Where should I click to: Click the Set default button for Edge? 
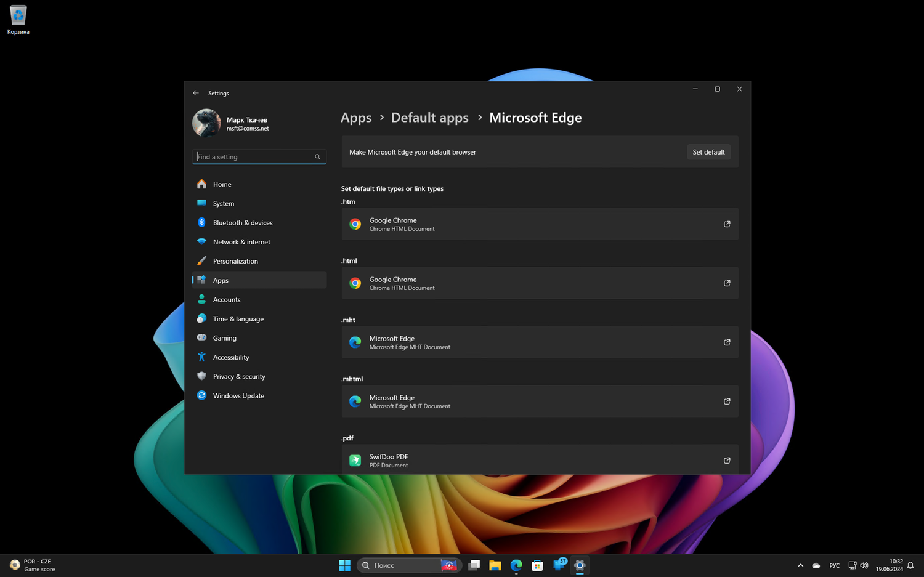(x=708, y=152)
